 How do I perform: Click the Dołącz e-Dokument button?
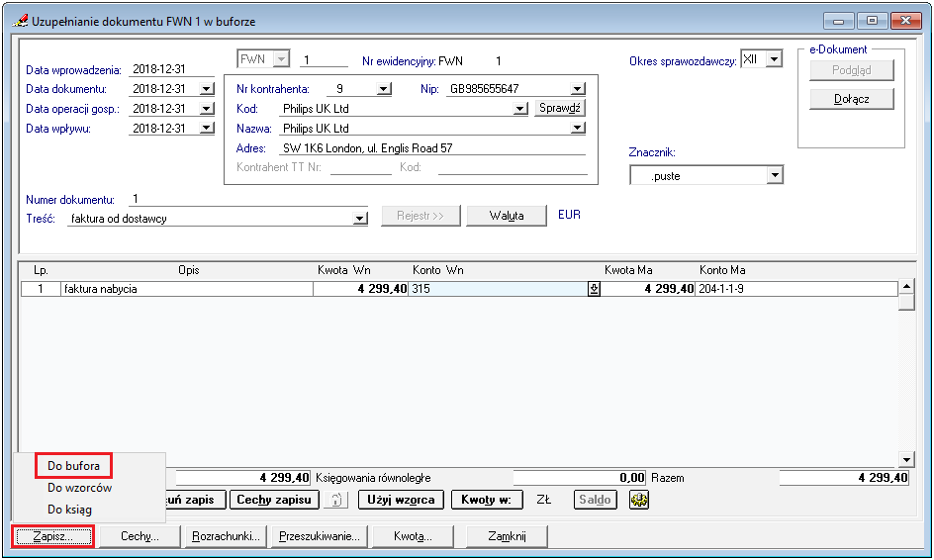851,99
